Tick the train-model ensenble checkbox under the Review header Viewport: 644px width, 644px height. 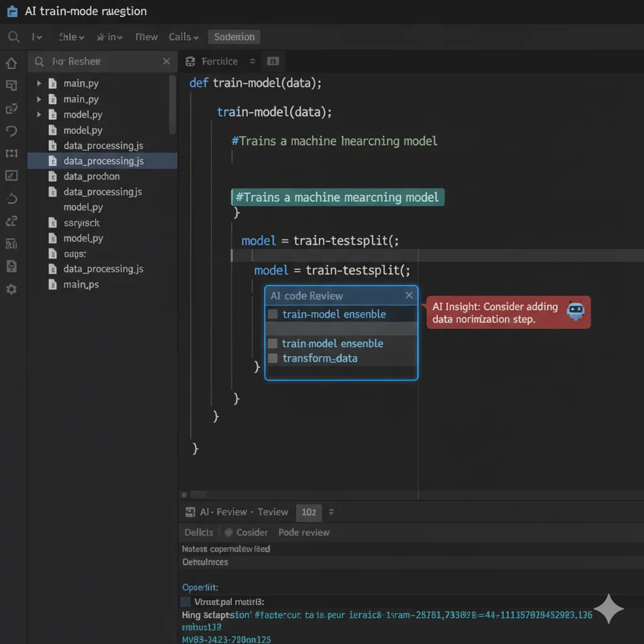(273, 314)
